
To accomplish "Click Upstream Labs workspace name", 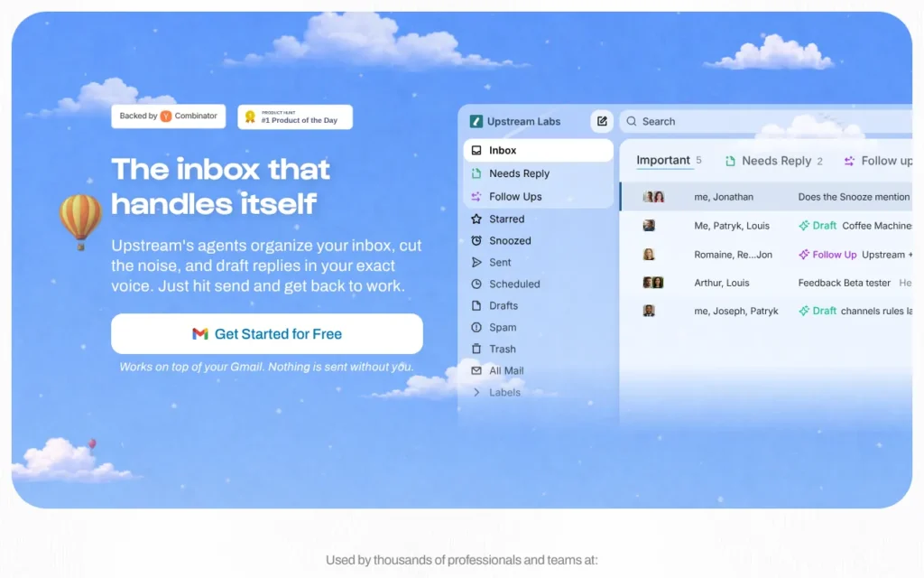I will 523,122.
